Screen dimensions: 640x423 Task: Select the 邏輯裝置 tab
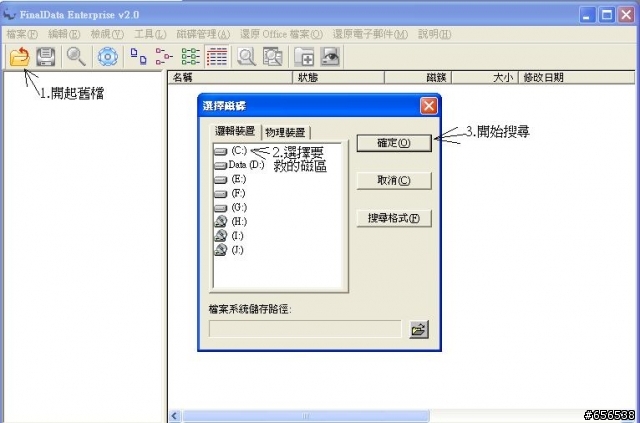(x=235, y=131)
